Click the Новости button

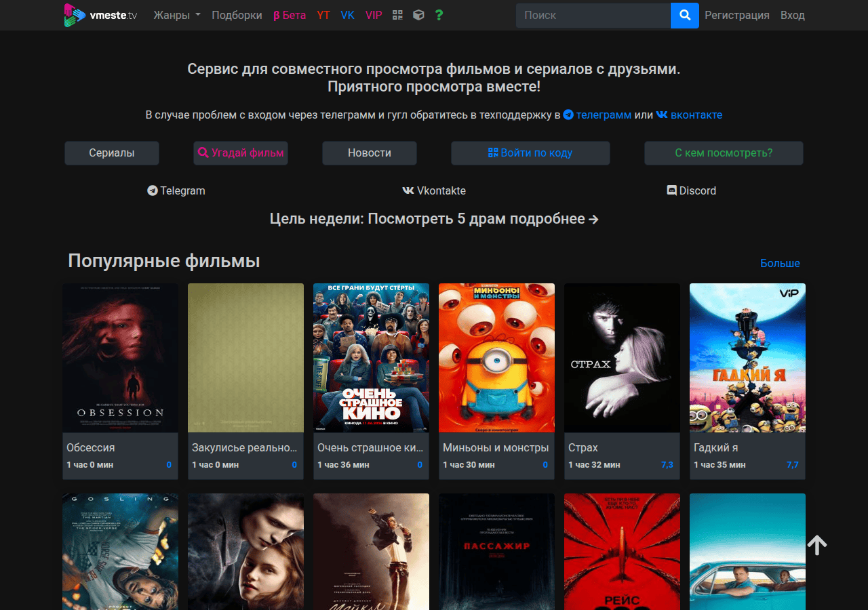[370, 153]
